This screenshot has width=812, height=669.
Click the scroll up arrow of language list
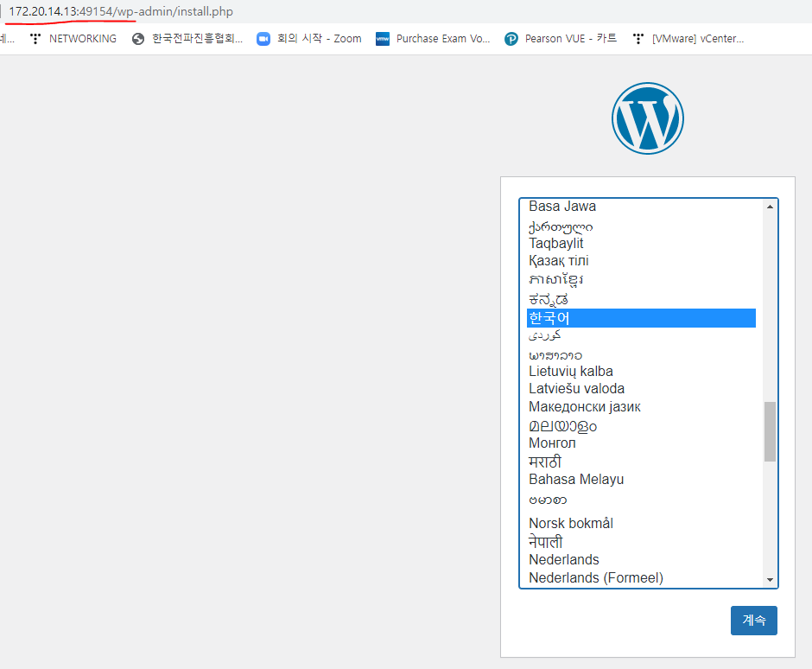(770, 207)
